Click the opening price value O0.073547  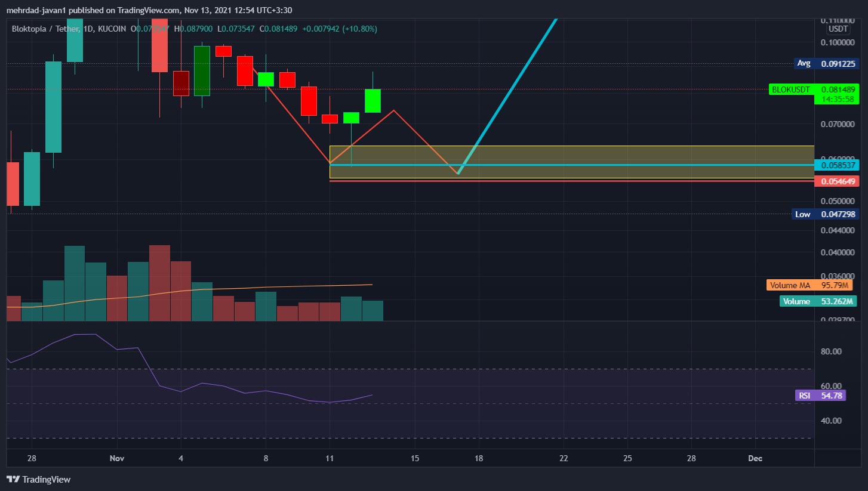point(150,29)
